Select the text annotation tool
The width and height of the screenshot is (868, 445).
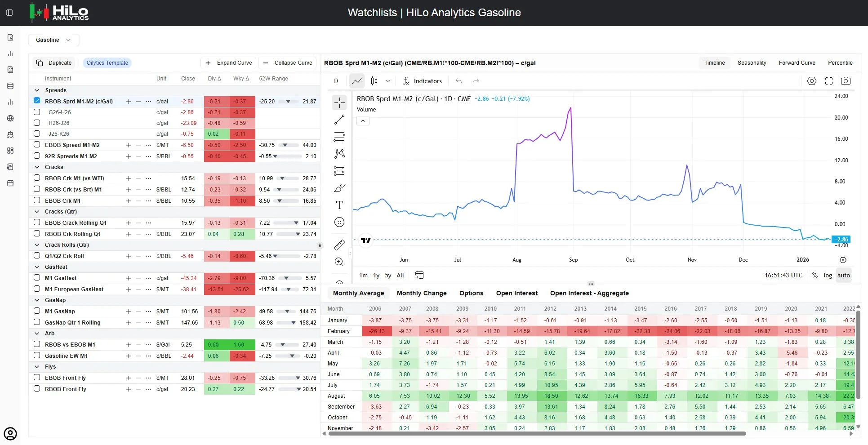339,205
